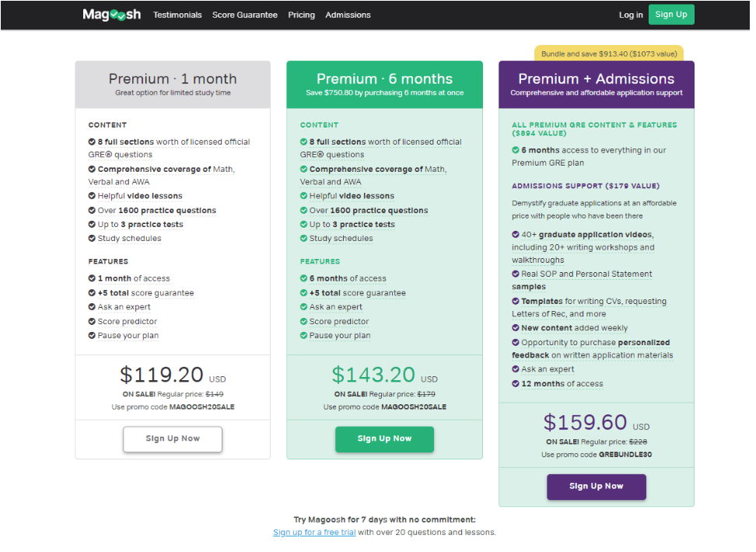Click green checkmark beside Helpful video lessons, 6 months

[304, 196]
